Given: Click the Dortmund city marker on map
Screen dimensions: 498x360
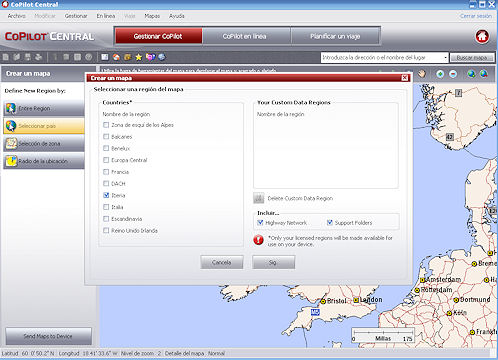Looking at the screenshot, I should [456, 300].
